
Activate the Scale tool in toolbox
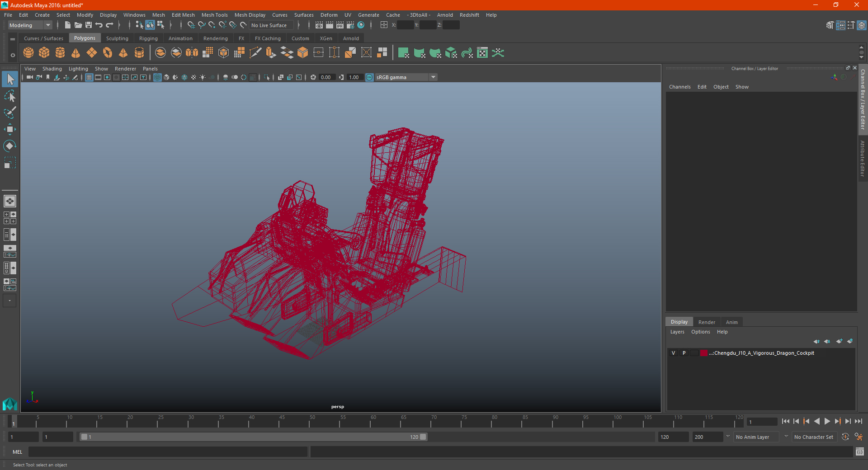[x=10, y=163]
